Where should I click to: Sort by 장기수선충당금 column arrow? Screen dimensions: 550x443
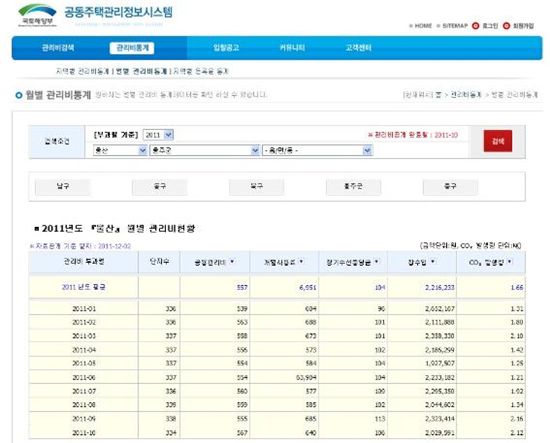click(376, 262)
